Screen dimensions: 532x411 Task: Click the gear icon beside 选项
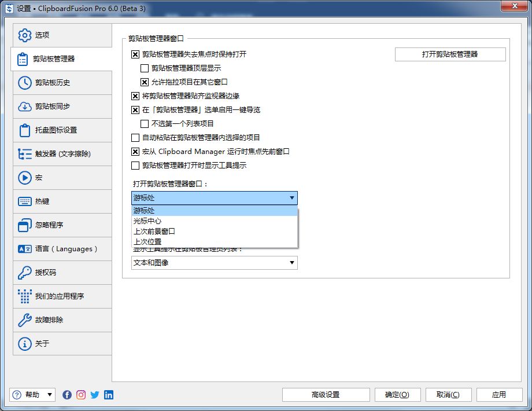[25, 35]
